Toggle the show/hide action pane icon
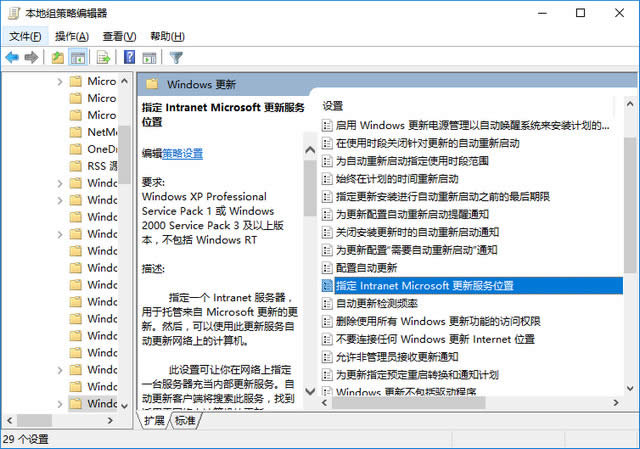Screen dimensions: 640x449 click(x=150, y=57)
